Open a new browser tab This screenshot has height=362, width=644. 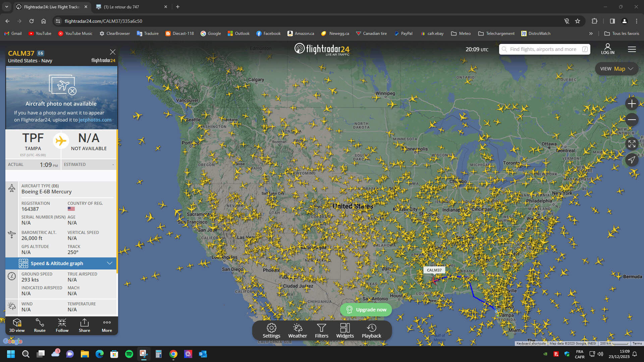click(x=178, y=7)
